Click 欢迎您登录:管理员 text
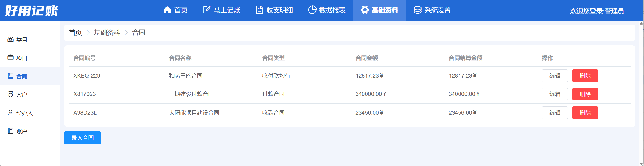 tap(597, 11)
